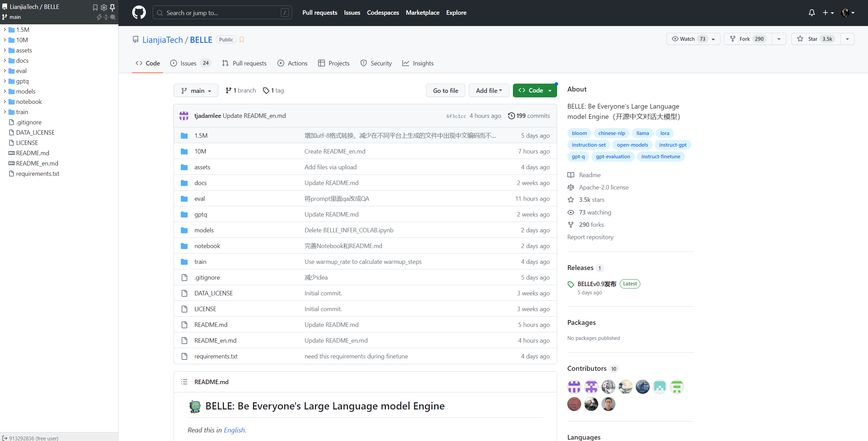
Task: Click the tjadamlee author avatar
Action: pyautogui.click(x=184, y=116)
